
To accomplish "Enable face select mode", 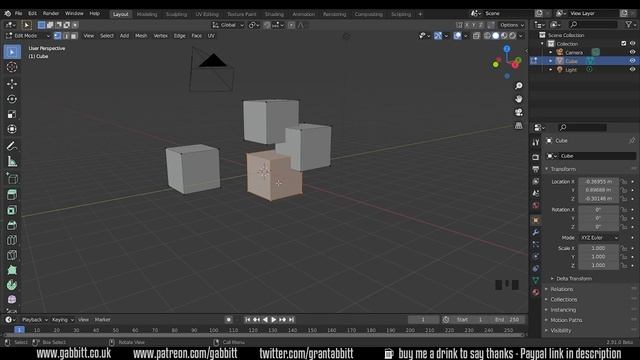I will click(74, 36).
